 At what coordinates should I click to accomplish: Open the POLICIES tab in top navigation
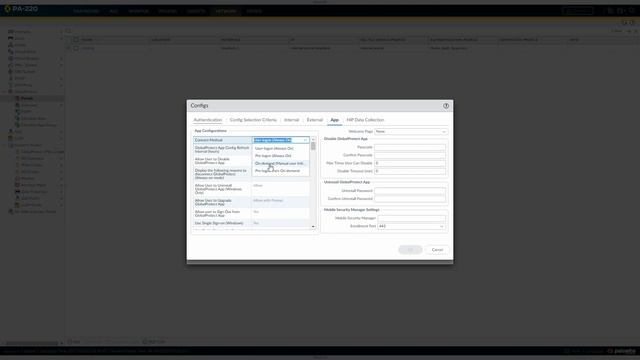[x=168, y=11]
